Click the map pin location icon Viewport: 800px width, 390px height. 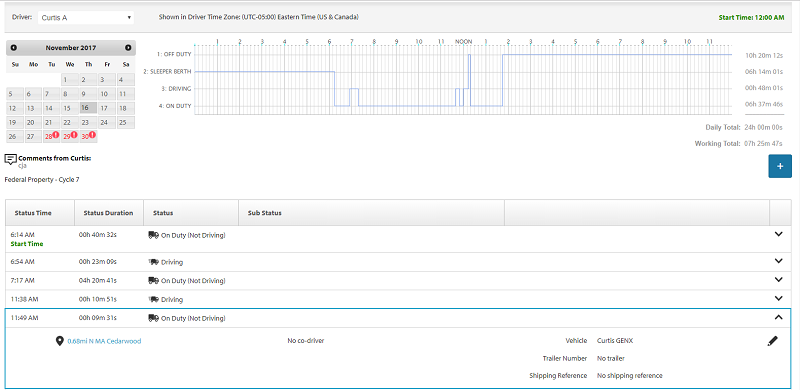click(60, 341)
